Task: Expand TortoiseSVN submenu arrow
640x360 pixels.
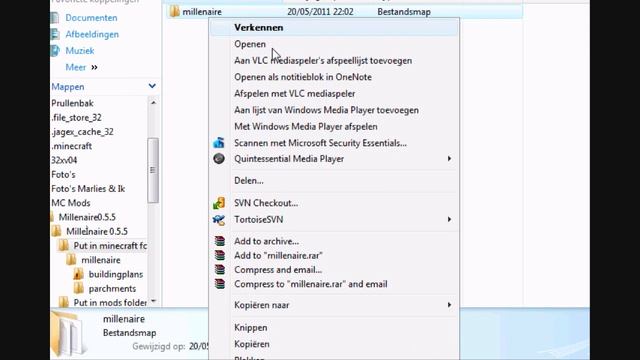Action: (449, 220)
